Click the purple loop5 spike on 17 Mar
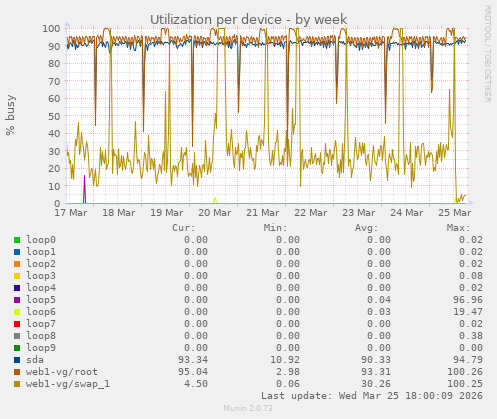 pos(84,189)
